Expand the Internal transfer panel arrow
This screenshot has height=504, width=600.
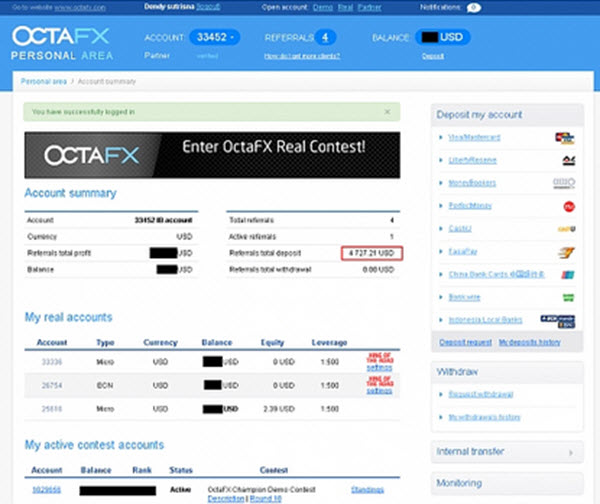coord(571,452)
